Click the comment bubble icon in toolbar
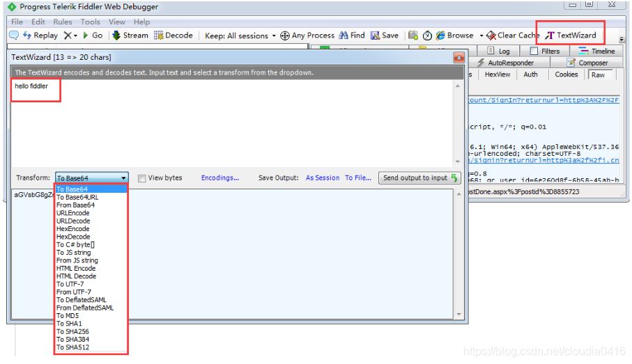The height and width of the screenshot is (364, 632). pyautogui.click(x=14, y=35)
